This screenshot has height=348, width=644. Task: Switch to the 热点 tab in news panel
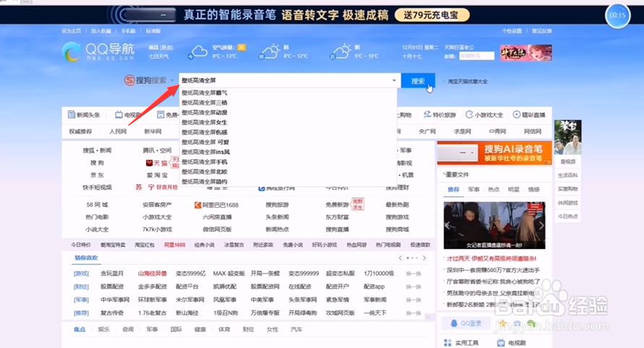[494, 190]
